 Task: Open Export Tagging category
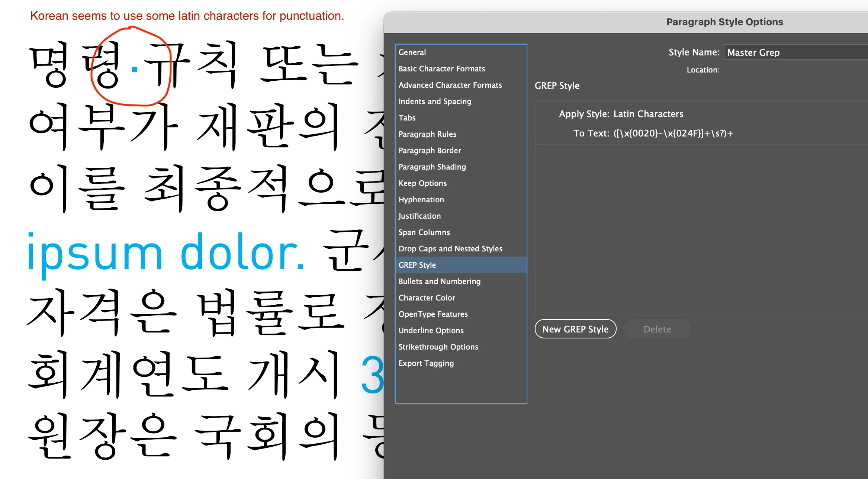[x=426, y=363]
